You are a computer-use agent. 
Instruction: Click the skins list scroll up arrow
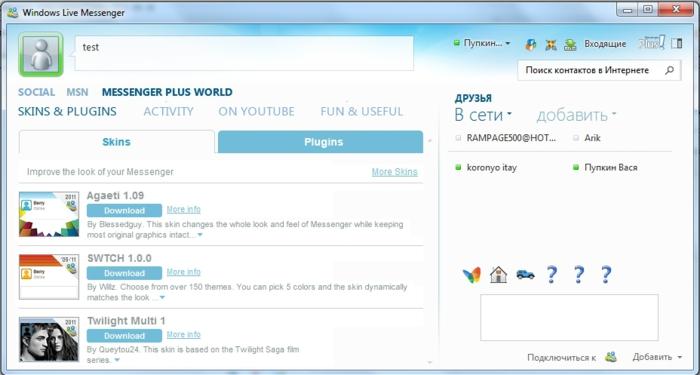pos(429,141)
